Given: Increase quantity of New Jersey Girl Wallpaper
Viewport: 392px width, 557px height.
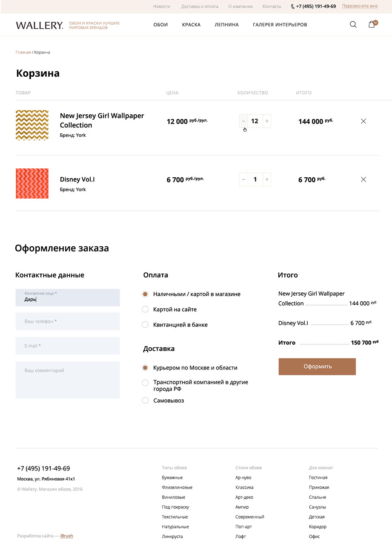Looking at the screenshot, I should [267, 121].
